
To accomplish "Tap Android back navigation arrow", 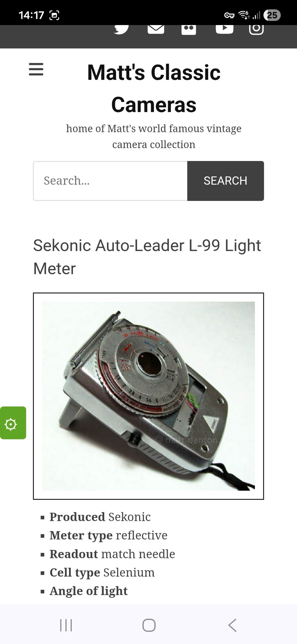I will click(232, 625).
